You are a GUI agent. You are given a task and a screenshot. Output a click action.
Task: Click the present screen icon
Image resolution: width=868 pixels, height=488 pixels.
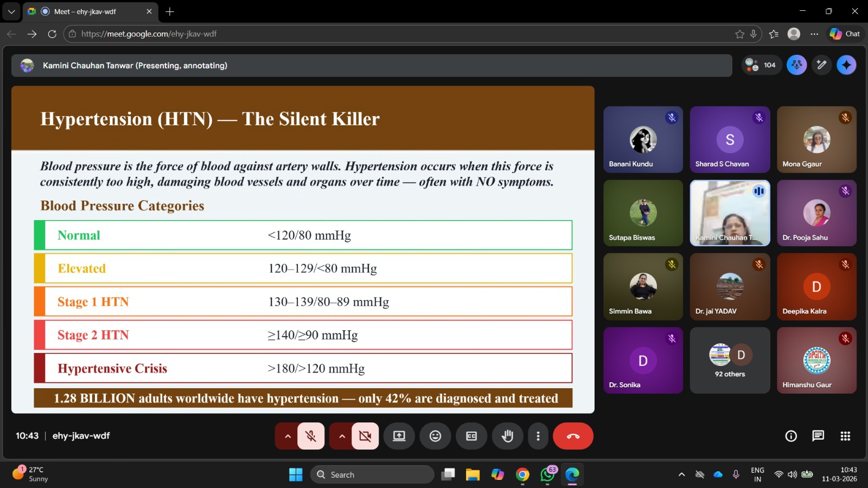click(x=399, y=436)
